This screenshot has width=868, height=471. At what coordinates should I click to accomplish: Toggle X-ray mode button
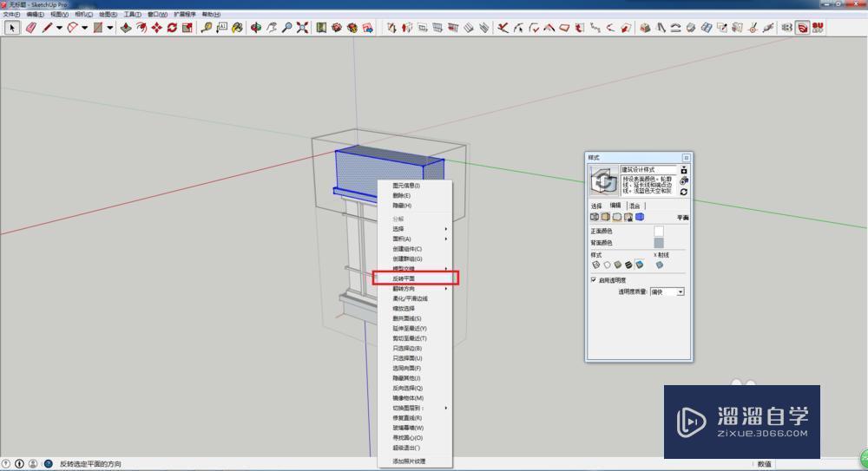pyautogui.click(x=660, y=265)
